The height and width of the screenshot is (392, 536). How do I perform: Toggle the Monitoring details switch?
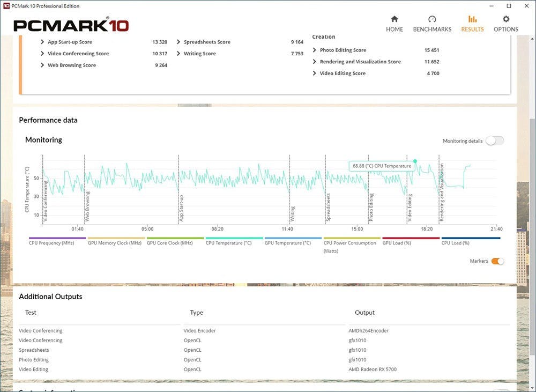click(494, 141)
